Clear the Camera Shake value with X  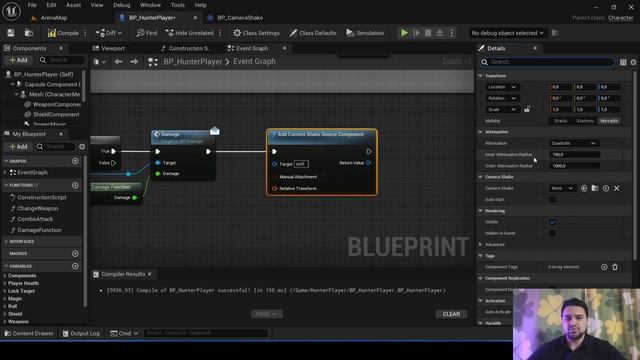click(617, 189)
